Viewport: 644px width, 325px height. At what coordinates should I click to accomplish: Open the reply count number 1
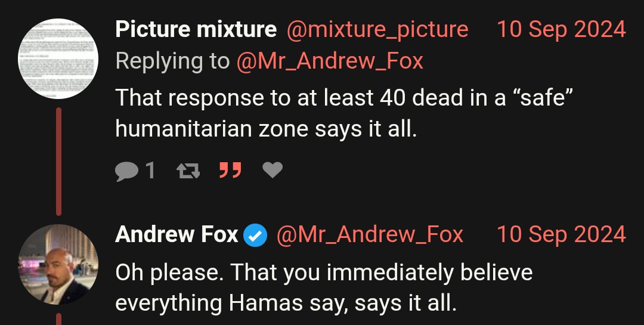coord(150,170)
